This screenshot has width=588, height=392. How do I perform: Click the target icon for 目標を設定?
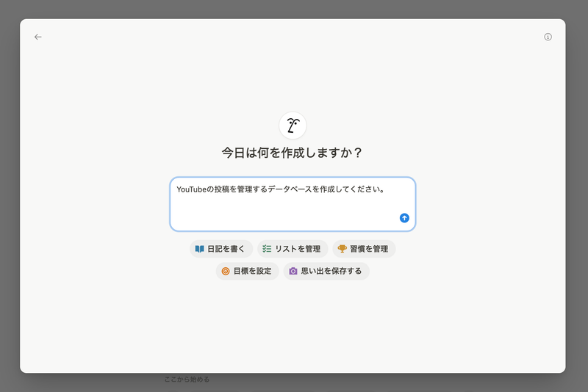[x=226, y=271]
